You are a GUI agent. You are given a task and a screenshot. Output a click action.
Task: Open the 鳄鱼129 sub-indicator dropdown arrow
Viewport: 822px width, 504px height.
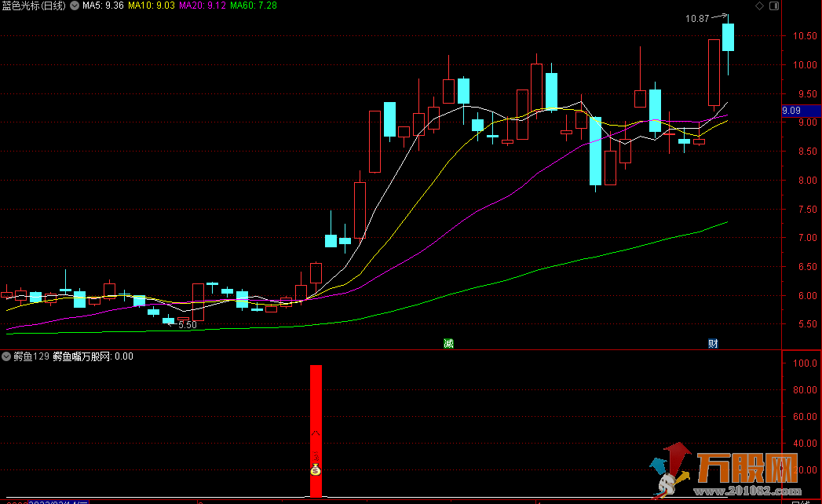tap(6, 356)
